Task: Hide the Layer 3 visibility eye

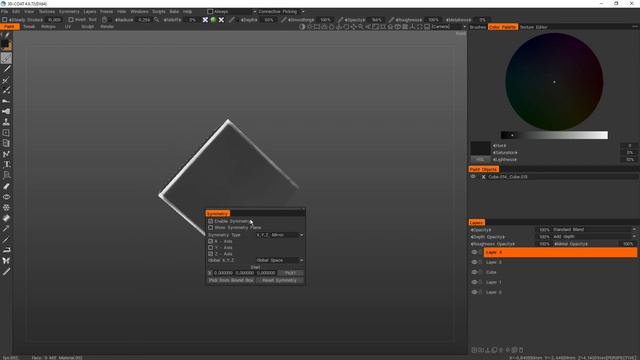Action: [x=474, y=262]
